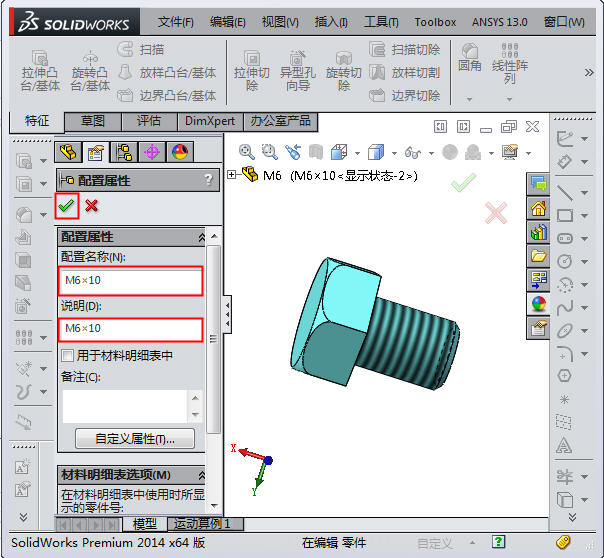Switch to the 草图 tab
Image resolution: width=604 pixels, height=558 pixels.
coord(93,121)
